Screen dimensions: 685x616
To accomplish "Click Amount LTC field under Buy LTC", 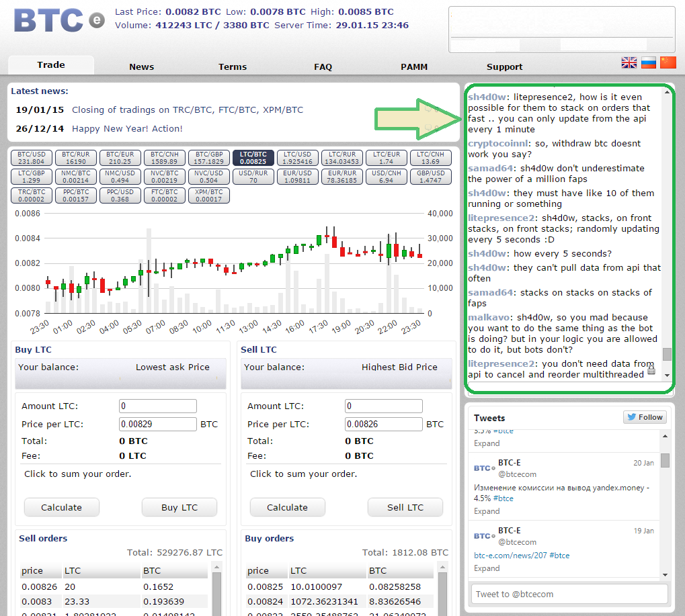I will pyautogui.click(x=158, y=406).
